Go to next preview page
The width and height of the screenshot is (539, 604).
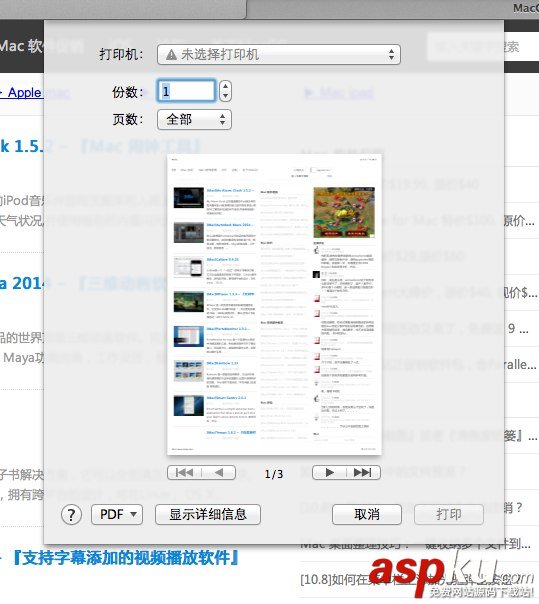329,472
